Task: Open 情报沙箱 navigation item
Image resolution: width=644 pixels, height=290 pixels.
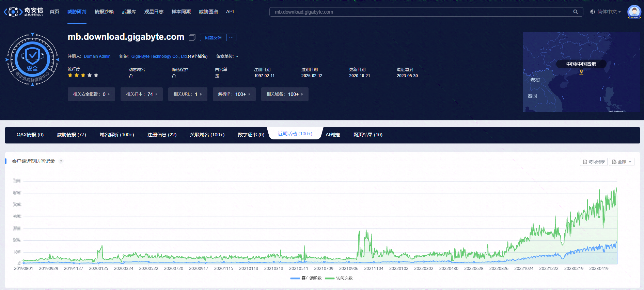Action: (104, 12)
